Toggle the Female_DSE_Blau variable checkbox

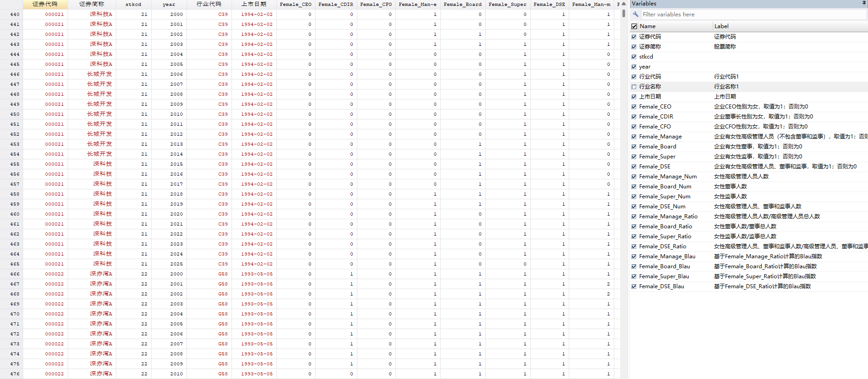(x=634, y=286)
